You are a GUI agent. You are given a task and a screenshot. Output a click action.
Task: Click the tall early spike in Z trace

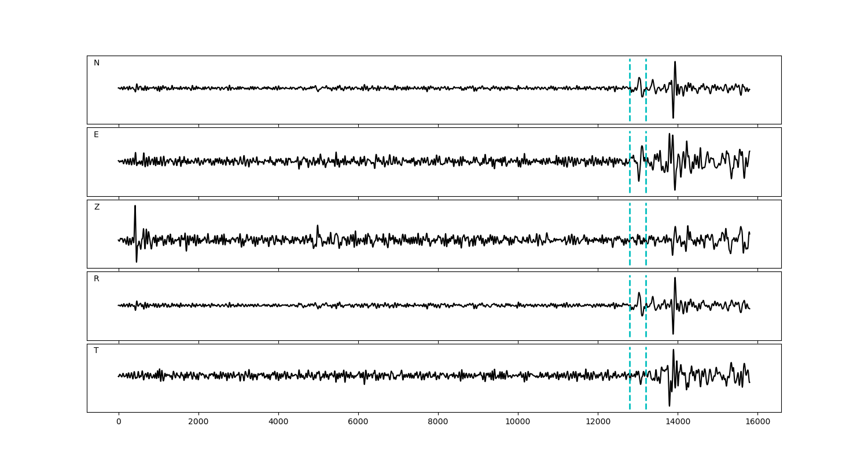click(x=135, y=207)
